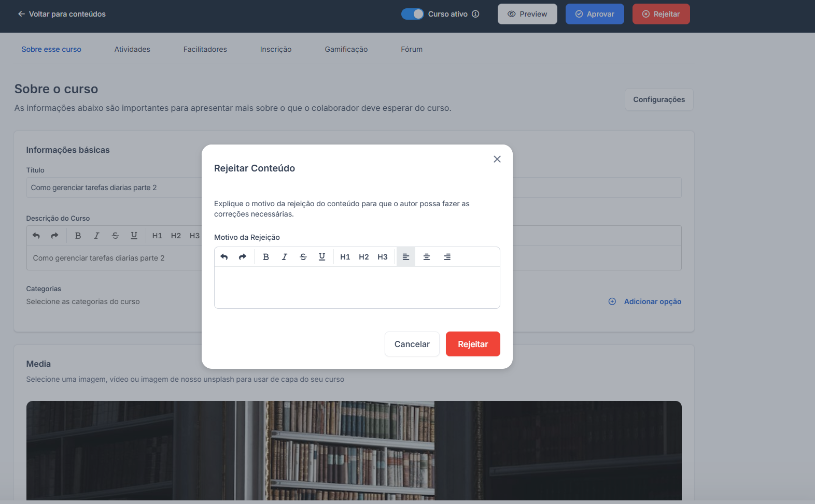Open the Gamificação tab
Viewport: 815px width, 504px height.
click(346, 49)
